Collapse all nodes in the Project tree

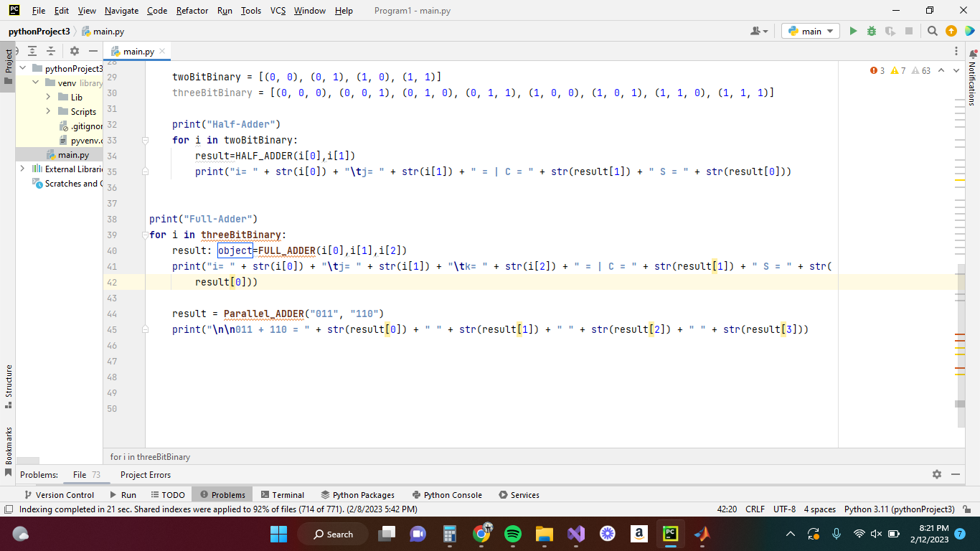tap(50, 51)
